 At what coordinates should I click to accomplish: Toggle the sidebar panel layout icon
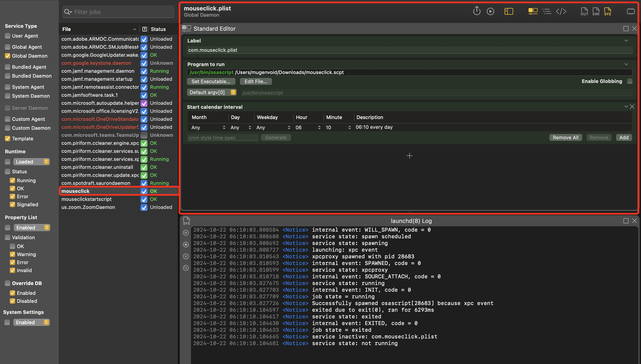click(x=509, y=12)
